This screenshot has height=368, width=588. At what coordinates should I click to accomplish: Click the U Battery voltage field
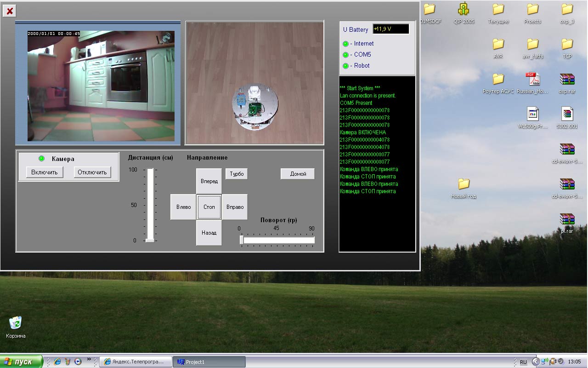tap(390, 29)
